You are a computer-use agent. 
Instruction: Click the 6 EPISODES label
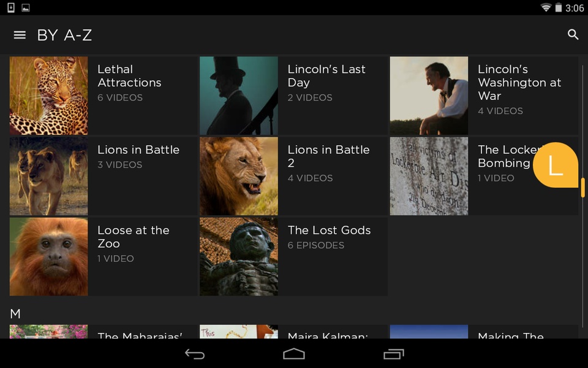(x=316, y=245)
